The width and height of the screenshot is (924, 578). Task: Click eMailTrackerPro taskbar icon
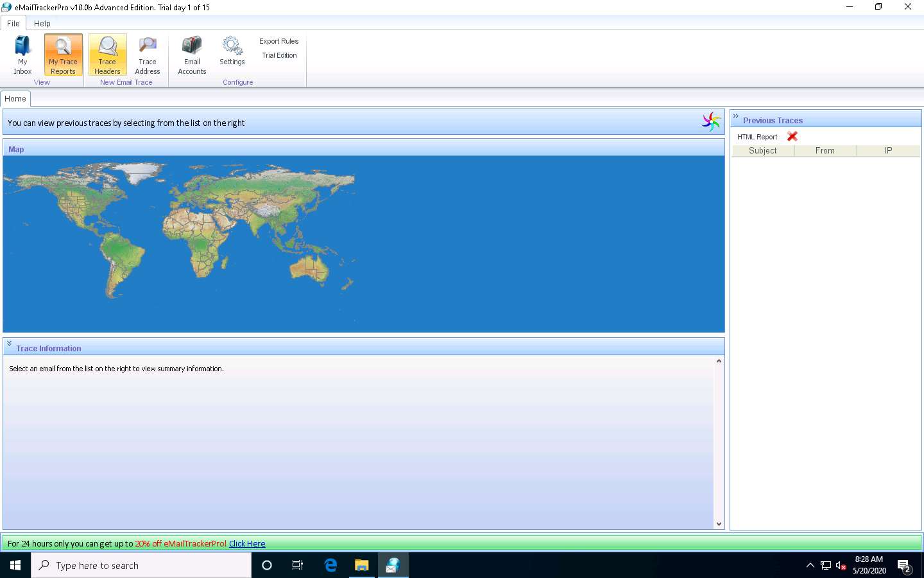click(393, 565)
